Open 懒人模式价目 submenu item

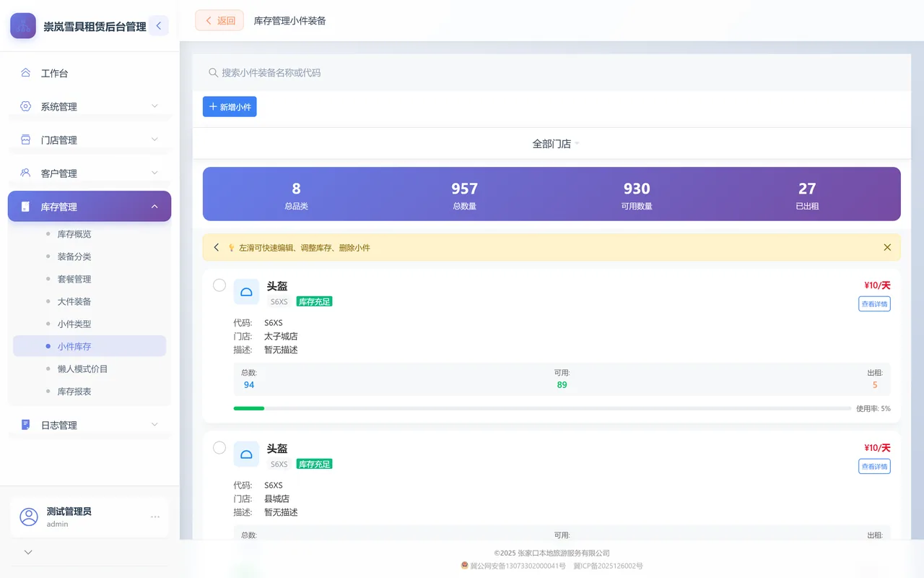click(x=90, y=368)
